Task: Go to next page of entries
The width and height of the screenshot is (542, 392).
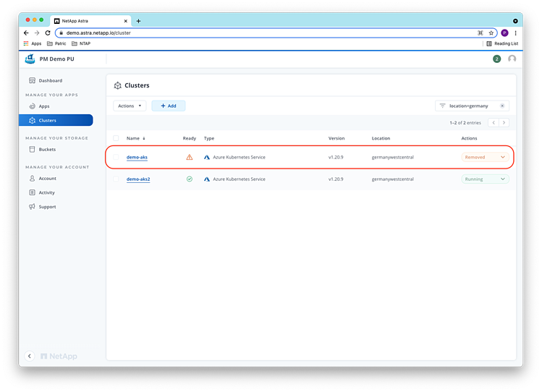Action: tap(504, 123)
